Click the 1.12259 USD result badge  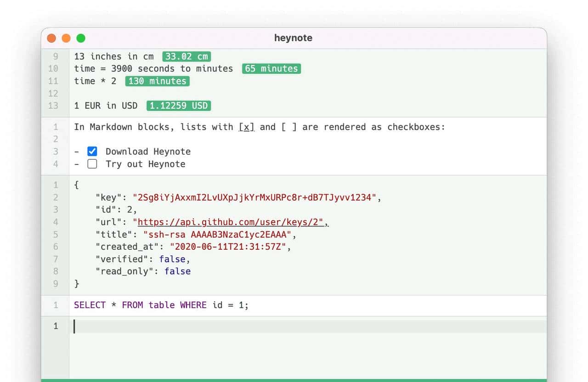pyautogui.click(x=179, y=106)
